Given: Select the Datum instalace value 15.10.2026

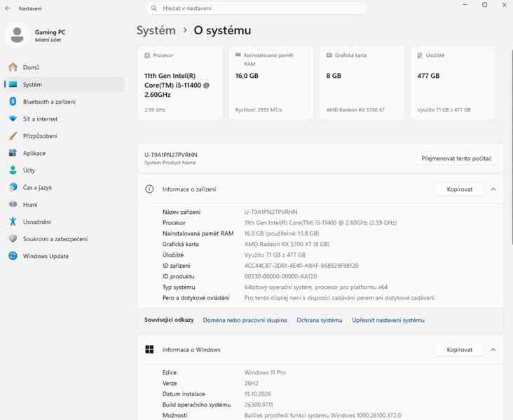Looking at the screenshot, I should (258, 394).
